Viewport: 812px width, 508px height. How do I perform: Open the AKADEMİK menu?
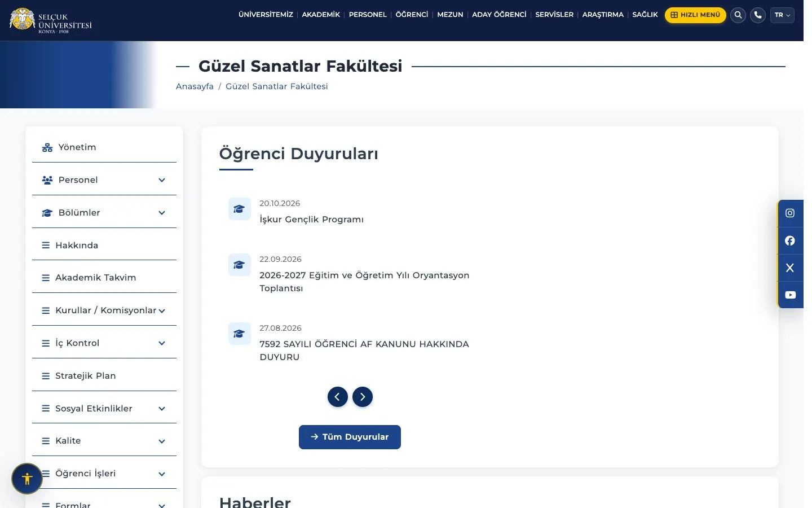point(321,15)
